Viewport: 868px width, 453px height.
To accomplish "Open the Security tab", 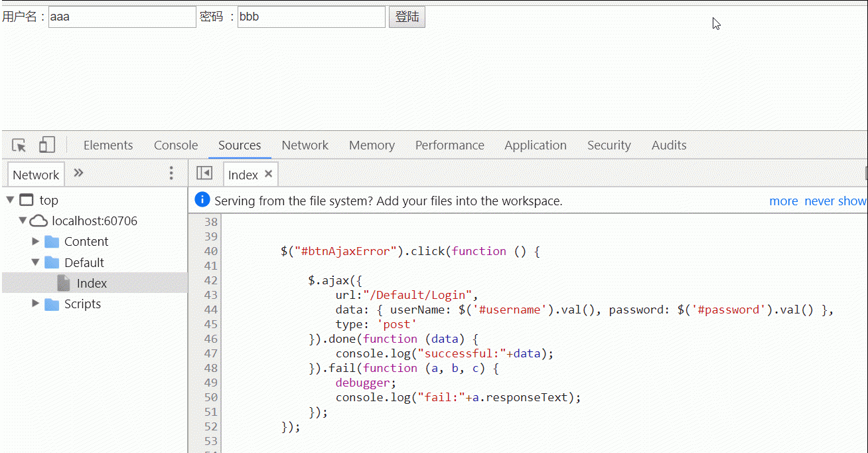I will pyautogui.click(x=609, y=145).
